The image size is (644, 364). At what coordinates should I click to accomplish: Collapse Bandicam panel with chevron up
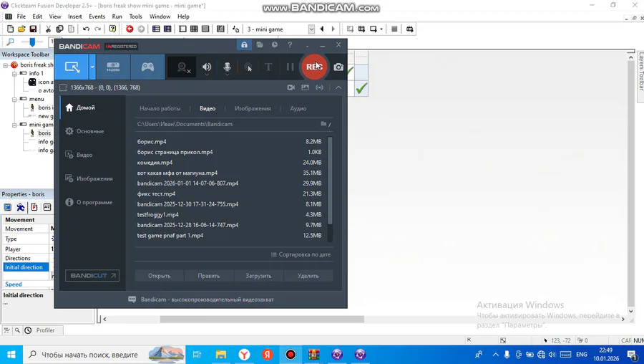click(x=338, y=87)
